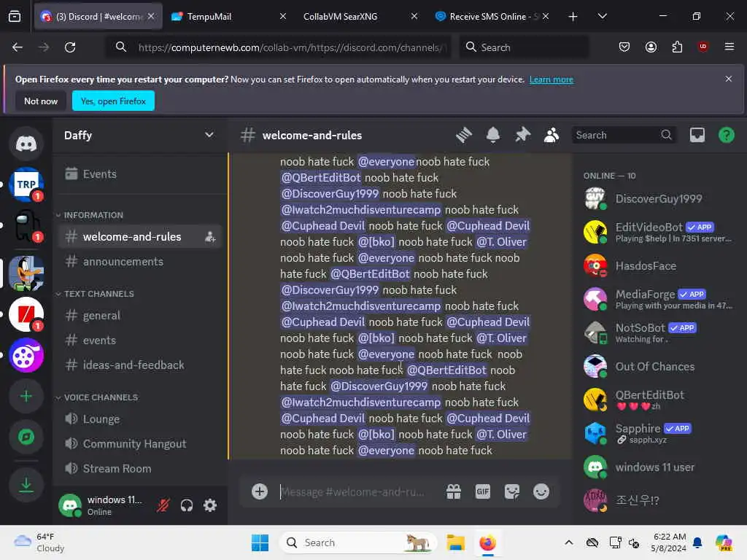Open the red slash logo server
Image resolution: width=747 pixels, height=560 pixels.
(26, 314)
